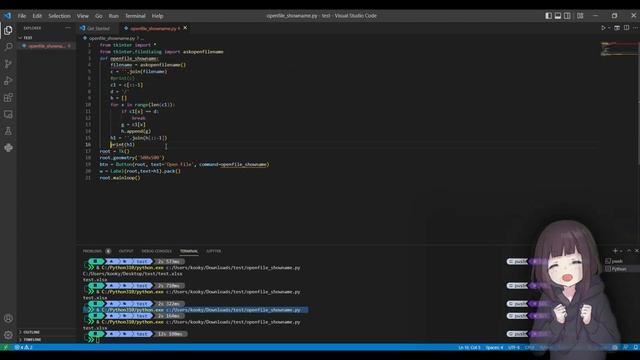Open the editor More Actions ellipsis

click(636, 28)
